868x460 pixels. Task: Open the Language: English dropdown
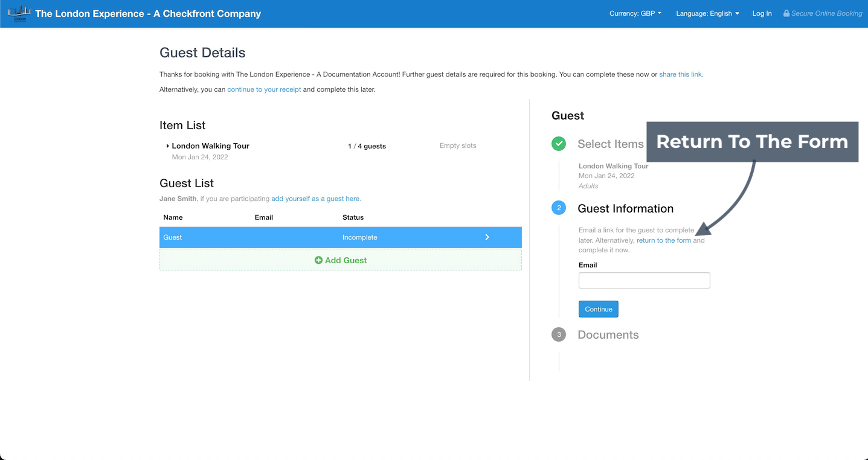tap(707, 13)
